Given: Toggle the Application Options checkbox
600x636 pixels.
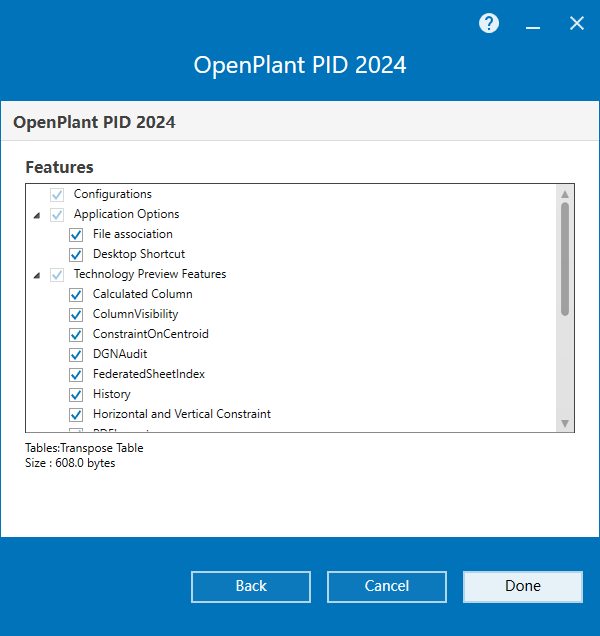Looking at the screenshot, I should (x=57, y=215).
